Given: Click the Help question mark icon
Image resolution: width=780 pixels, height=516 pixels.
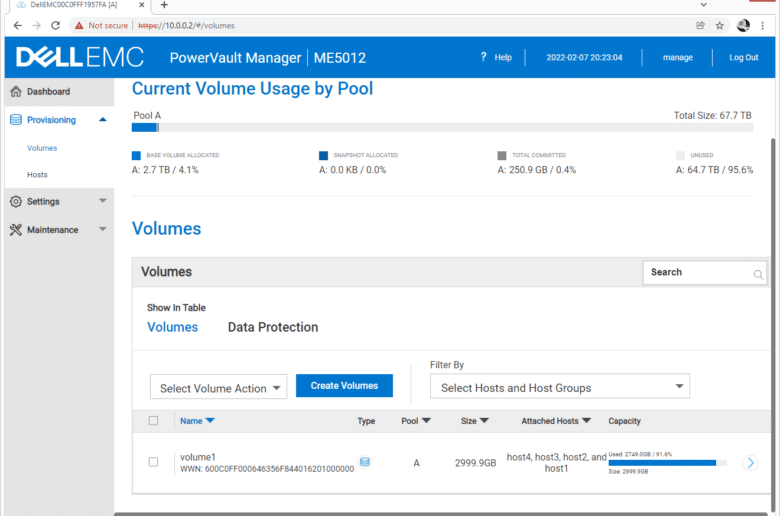Looking at the screenshot, I should pyautogui.click(x=484, y=57).
